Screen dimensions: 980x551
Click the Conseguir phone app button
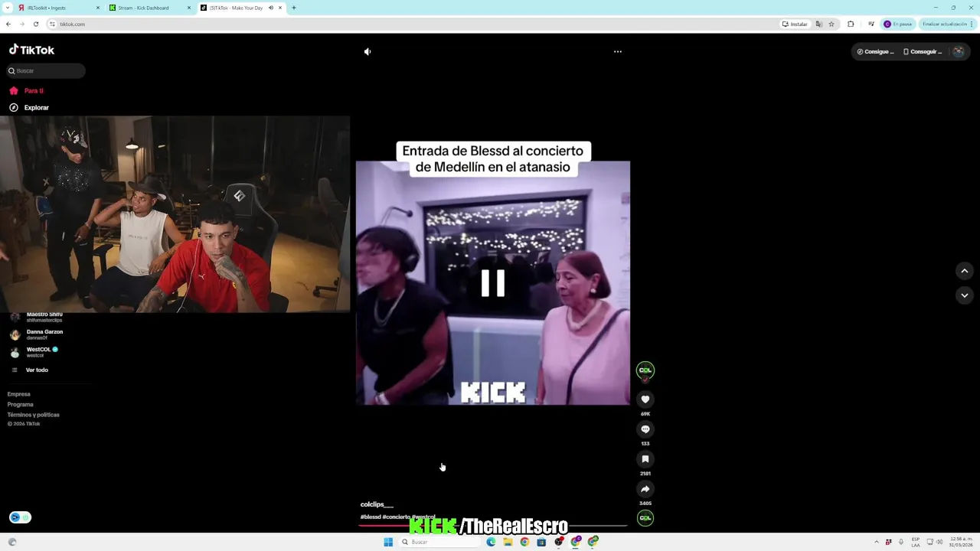(923, 52)
